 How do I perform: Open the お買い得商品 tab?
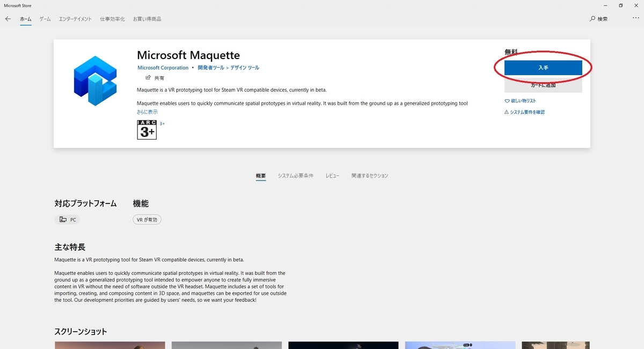pos(147,19)
